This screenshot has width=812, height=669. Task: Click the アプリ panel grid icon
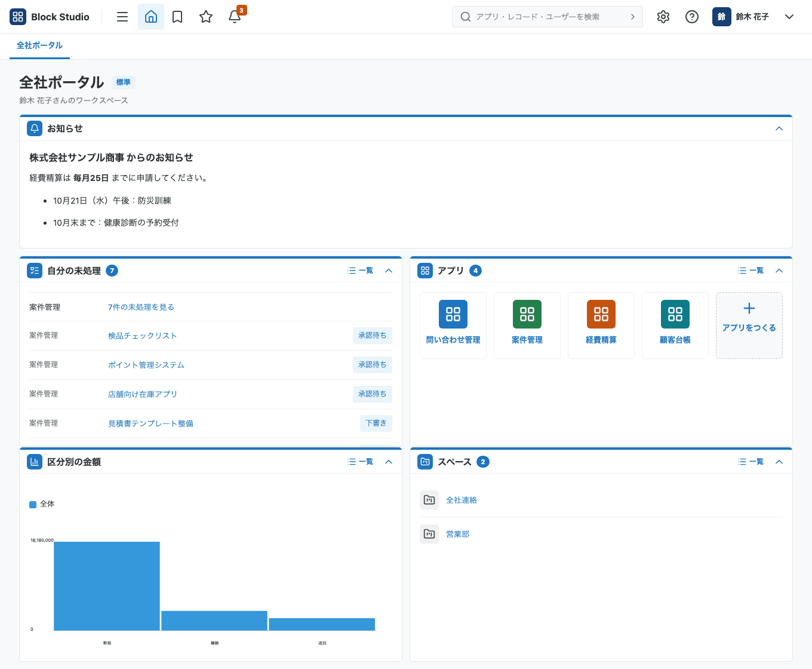tap(425, 271)
